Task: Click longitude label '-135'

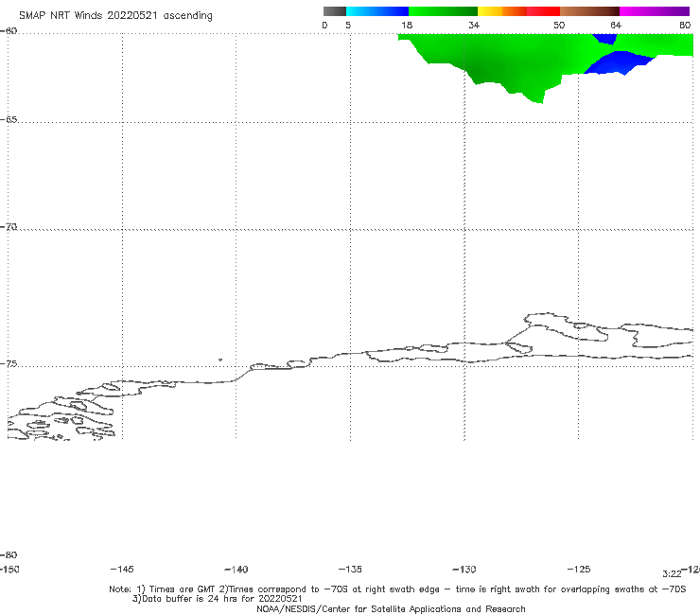Action: pyautogui.click(x=350, y=569)
